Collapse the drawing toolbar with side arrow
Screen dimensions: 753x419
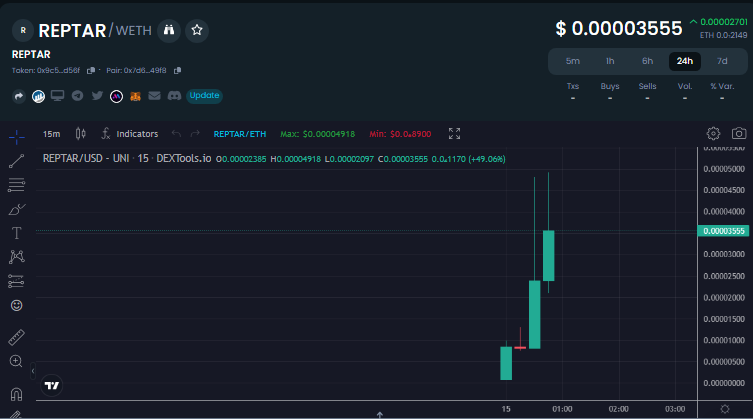click(x=33, y=371)
